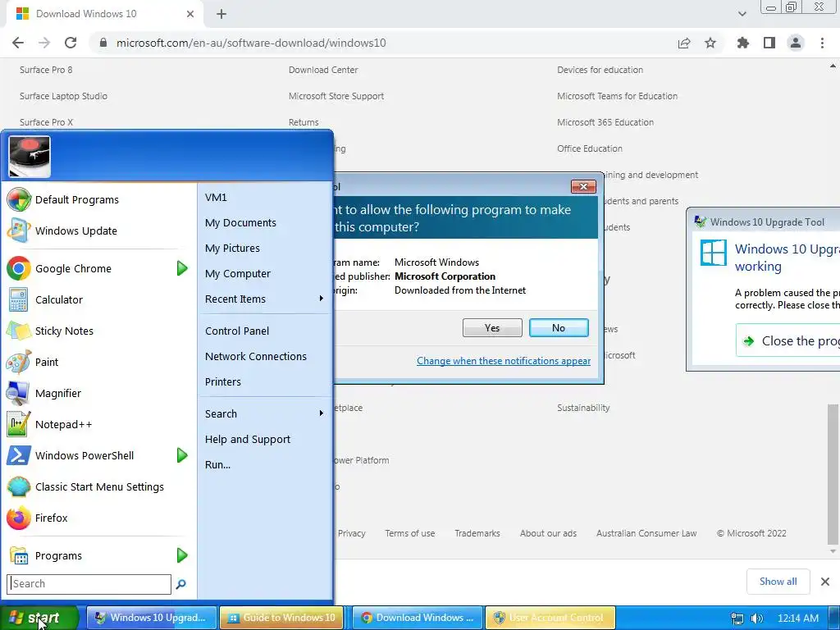Viewport: 840px width, 630px height.
Task: Click the Start button
Action: 39,619
